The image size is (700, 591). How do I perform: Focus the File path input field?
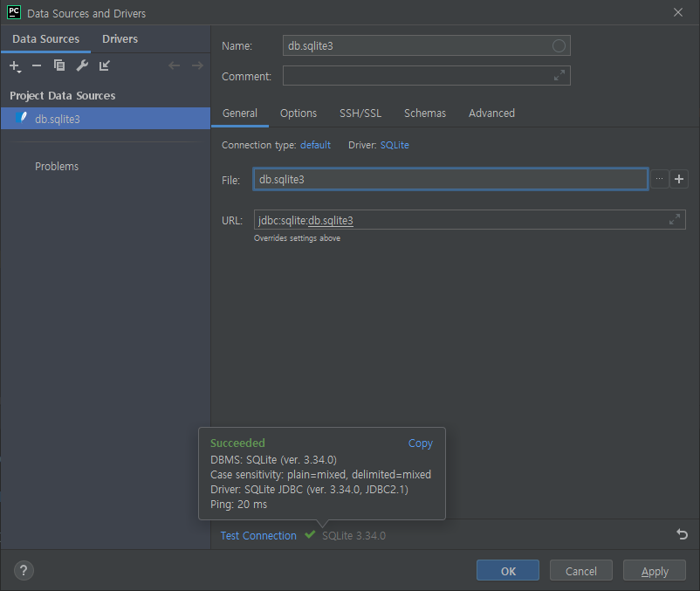coord(450,179)
